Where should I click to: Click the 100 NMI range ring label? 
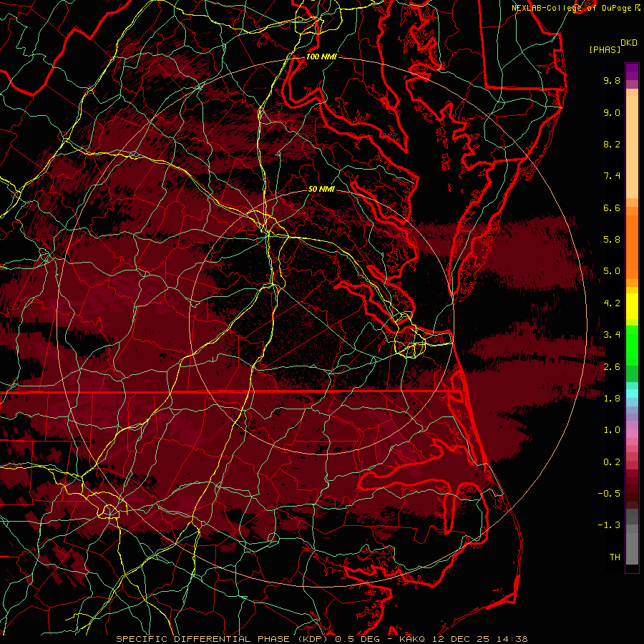(321, 57)
